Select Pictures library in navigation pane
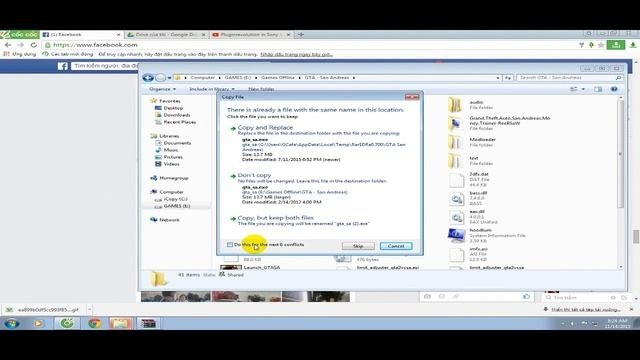Viewport: 640px width, 360px height. click(x=173, y=157)
